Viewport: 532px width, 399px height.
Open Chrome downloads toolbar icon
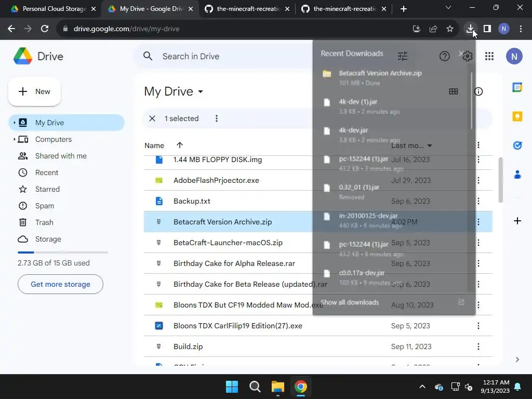tap(470, 29)
